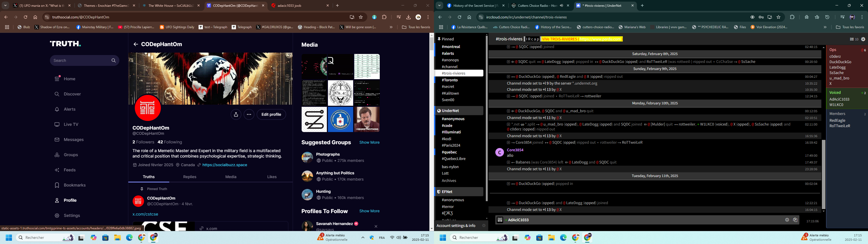Switch to adacic1033 joob browser tab
This screenshot has height=244, width=868.
[x=299, y=6]
